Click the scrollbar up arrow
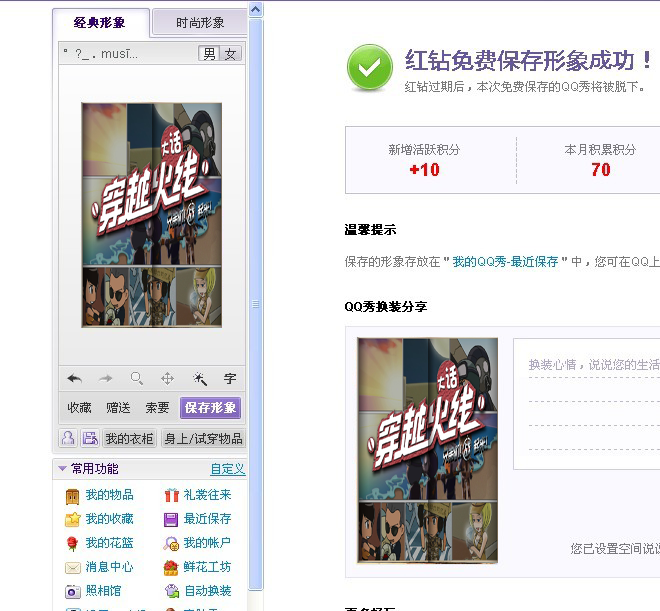The width and height of the screenshot is (660, 611). tap(255, 9)
